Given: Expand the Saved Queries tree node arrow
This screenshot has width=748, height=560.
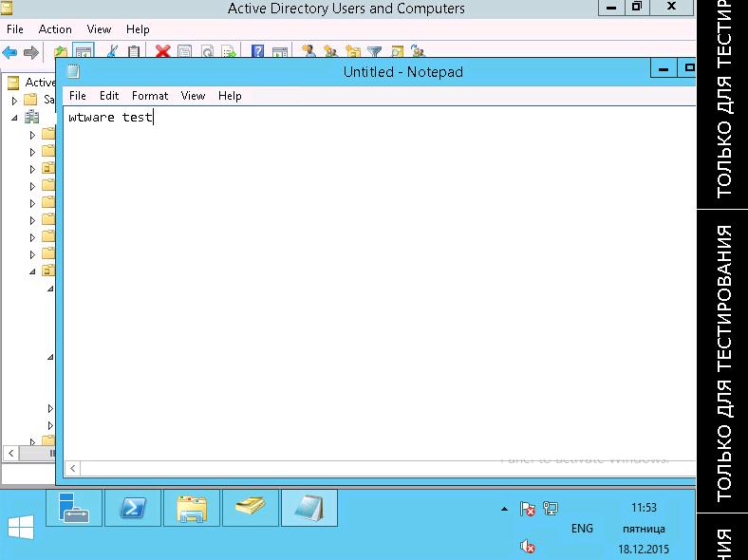Looking at the screenshot, I should tap(15, 100).
